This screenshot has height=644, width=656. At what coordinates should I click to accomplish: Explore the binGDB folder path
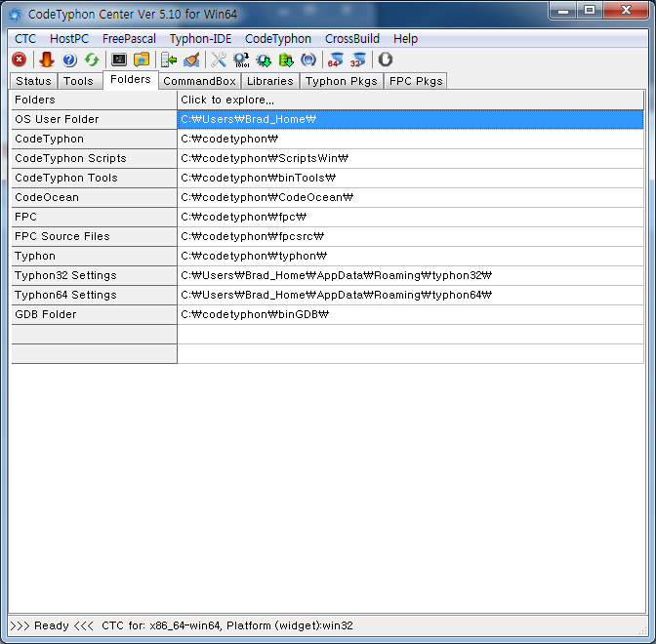pyautogui.click(x=410, y=314)
